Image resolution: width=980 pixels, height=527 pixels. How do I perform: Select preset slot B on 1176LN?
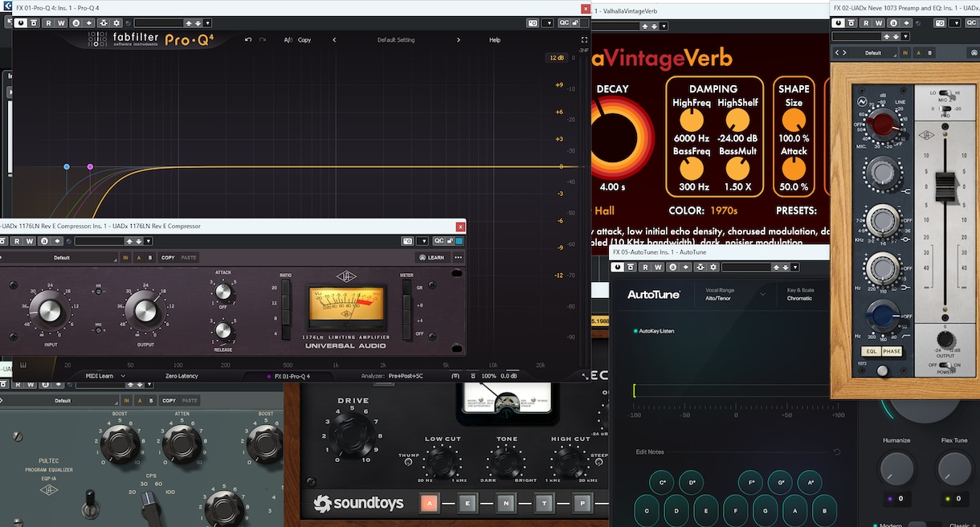point(149,258)
